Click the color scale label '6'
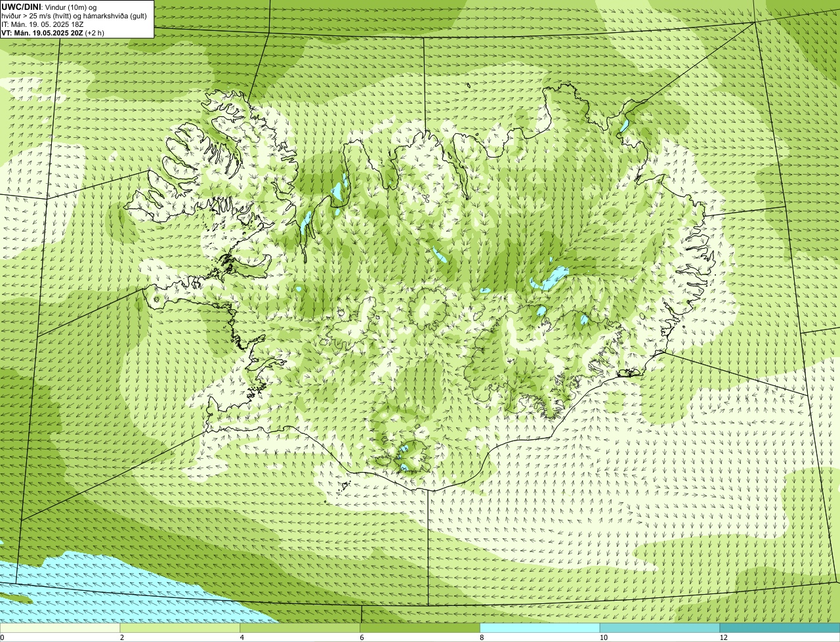This screenshot has height=642, width=840. 362,637
